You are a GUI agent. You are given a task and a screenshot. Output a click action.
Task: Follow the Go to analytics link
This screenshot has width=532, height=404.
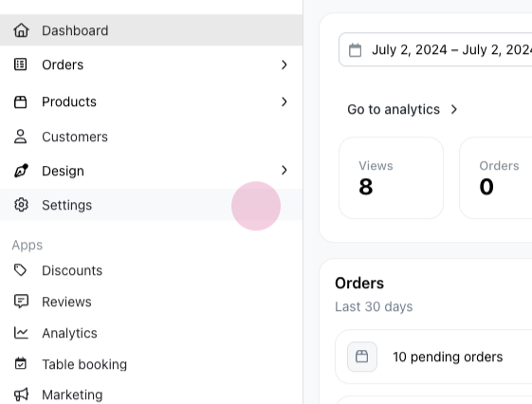[402, 109]
